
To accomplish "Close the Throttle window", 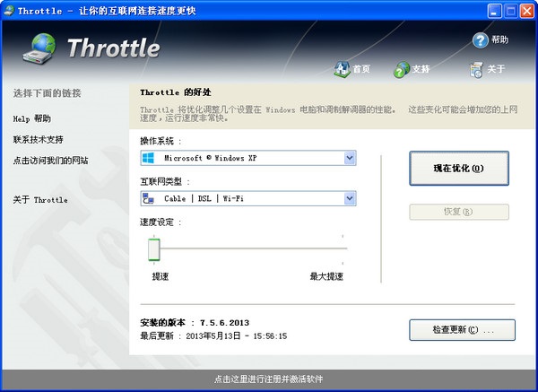I will [527, 12].
